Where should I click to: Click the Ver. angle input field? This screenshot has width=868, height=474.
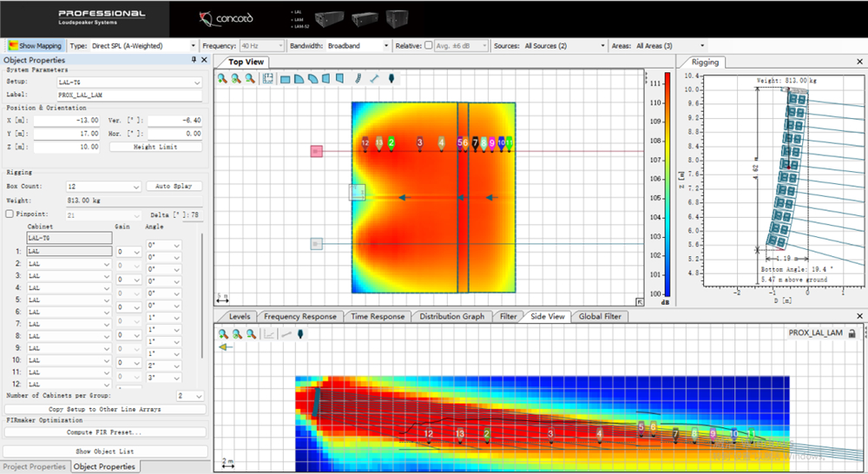175,120
